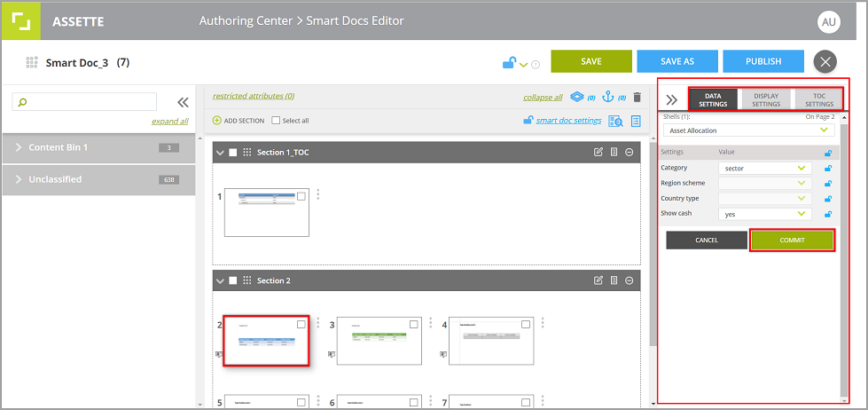Click the CANCEL button

707,240
